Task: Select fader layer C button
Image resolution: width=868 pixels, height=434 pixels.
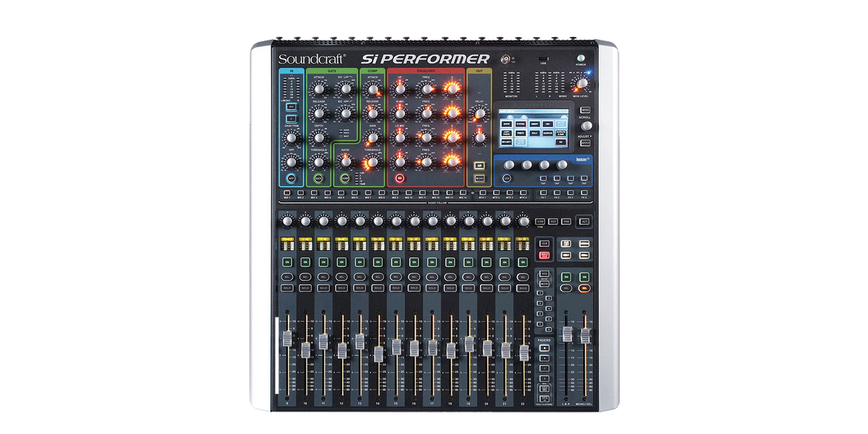Action: pos(544,368)
